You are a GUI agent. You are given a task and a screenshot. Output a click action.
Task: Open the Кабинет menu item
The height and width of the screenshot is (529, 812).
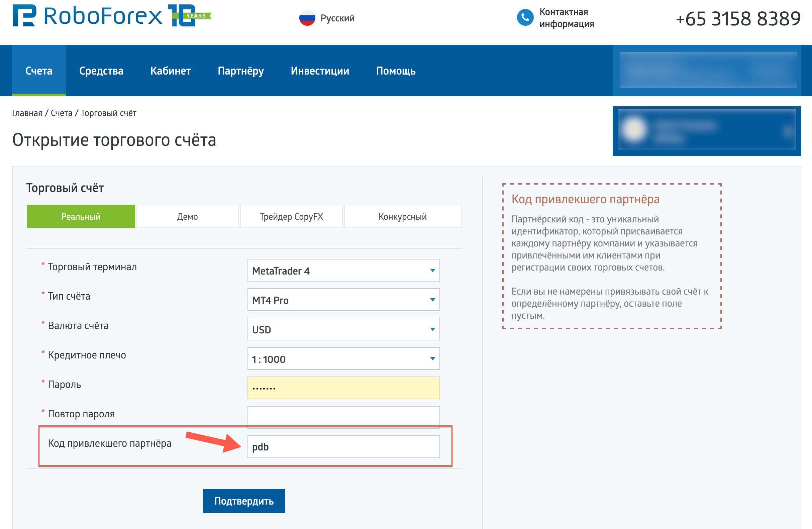click(x=171, y=71)
